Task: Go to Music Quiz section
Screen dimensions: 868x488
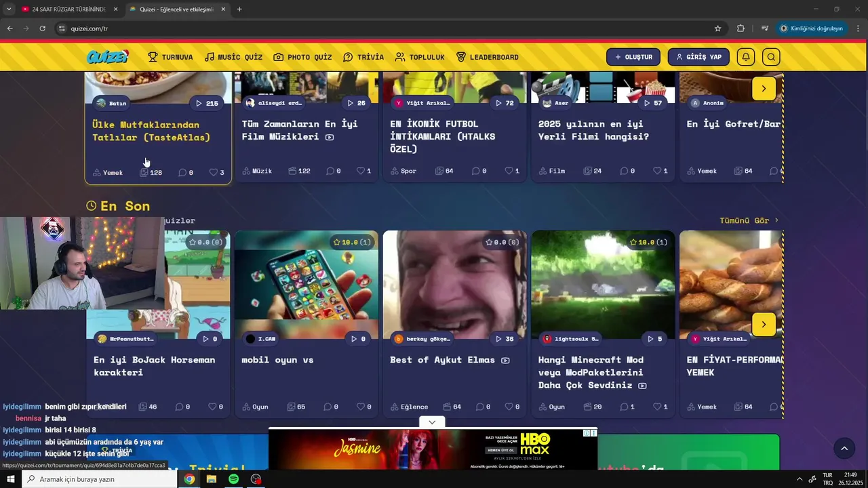Action: tap(233, 57)
